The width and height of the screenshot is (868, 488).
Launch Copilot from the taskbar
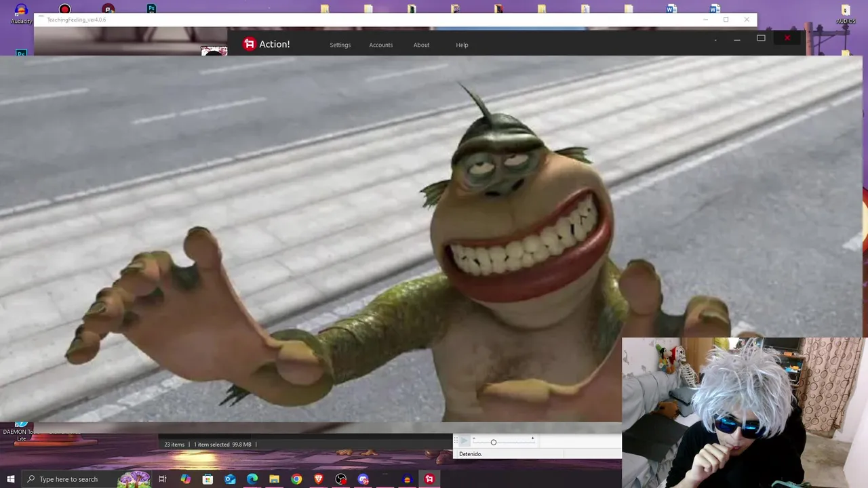(x=185, y=479)
